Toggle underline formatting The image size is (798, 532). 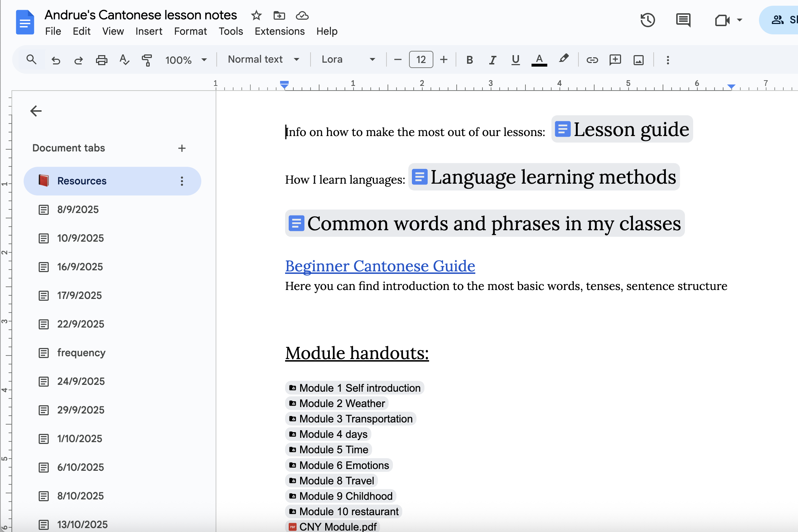tap(515, 60)
